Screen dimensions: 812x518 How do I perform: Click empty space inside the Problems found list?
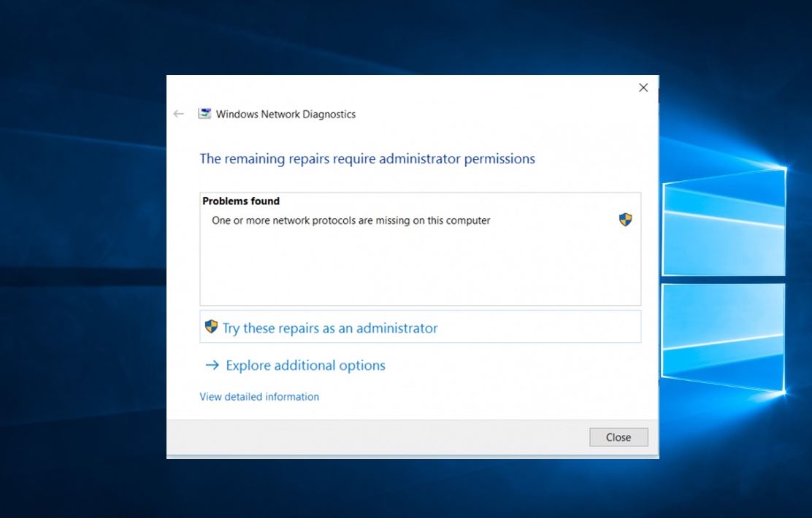tap(420, 270)
